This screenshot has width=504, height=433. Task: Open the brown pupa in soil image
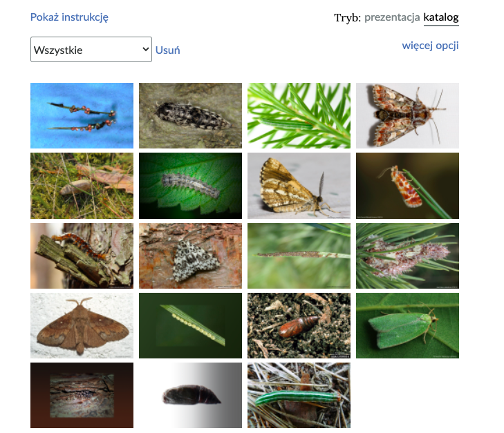299,325
